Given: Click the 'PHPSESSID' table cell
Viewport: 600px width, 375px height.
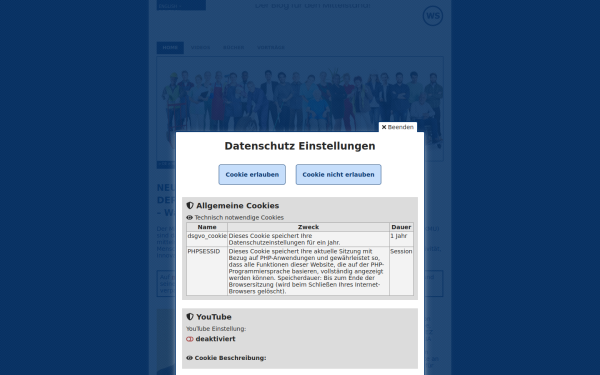Looking at the screenshot, I should coord(207,271).
